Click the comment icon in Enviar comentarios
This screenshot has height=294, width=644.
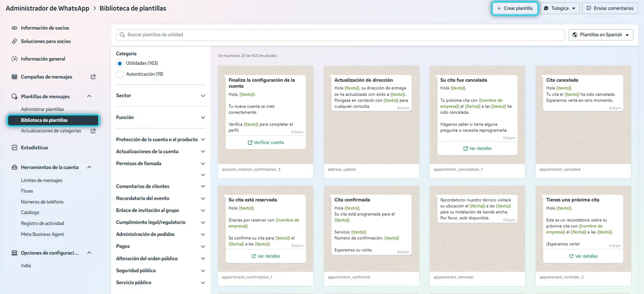click(x=589, y=8)
